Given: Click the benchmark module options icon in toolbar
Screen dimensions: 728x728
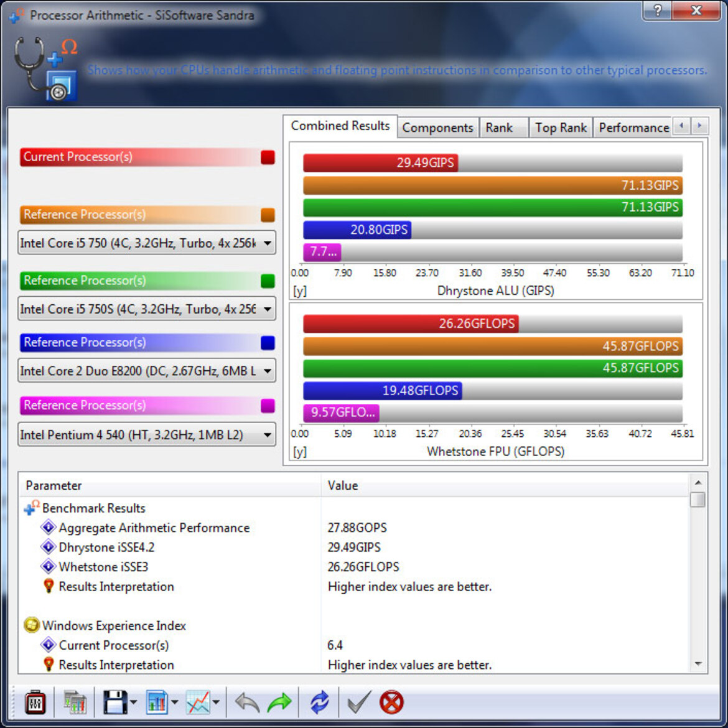Looking at the screenshot, I should pyautogui.click(x=35, y=702).
